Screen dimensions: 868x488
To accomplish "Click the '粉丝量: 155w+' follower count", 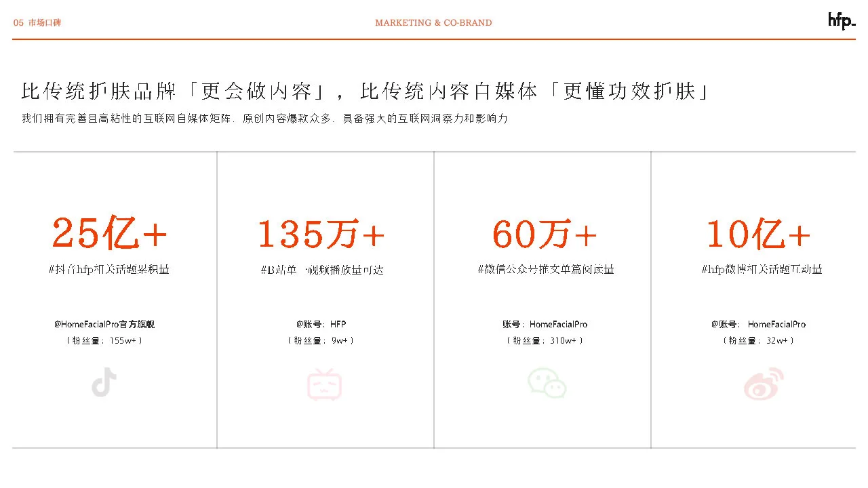I will point(104,340).
